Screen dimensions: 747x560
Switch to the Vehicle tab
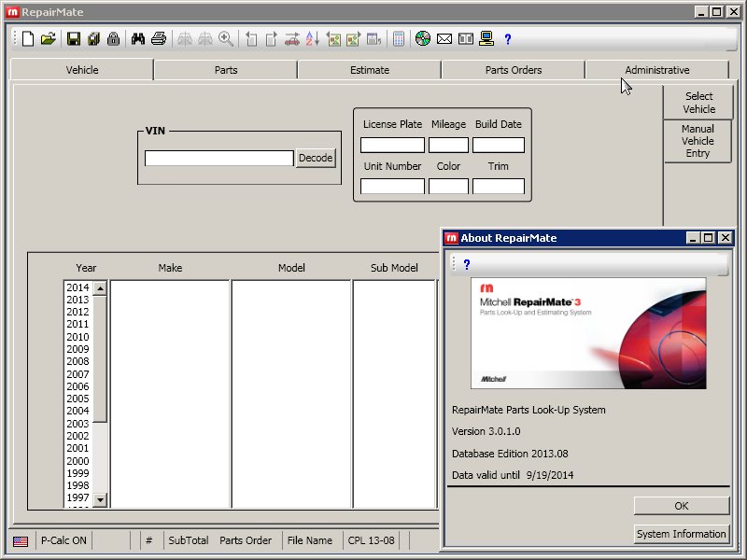tap(82, 70)
